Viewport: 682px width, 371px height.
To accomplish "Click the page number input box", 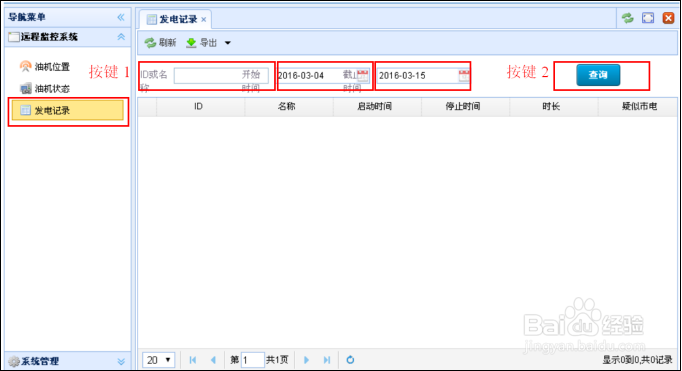I will pos(253,360).
